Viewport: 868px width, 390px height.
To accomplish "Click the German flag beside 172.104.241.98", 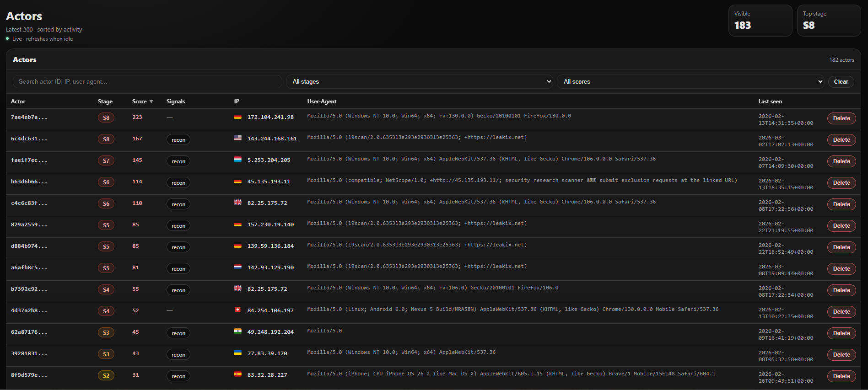I will pos(237,117).
